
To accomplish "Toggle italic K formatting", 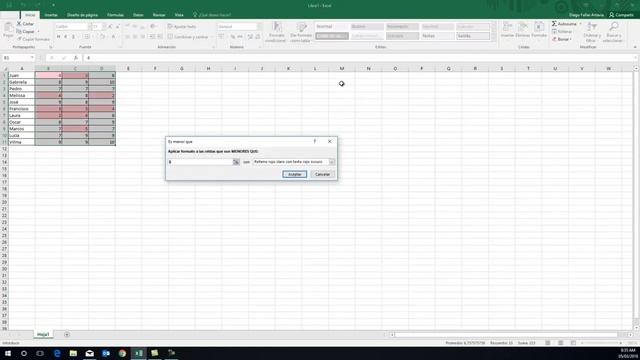I will (66, 37).
